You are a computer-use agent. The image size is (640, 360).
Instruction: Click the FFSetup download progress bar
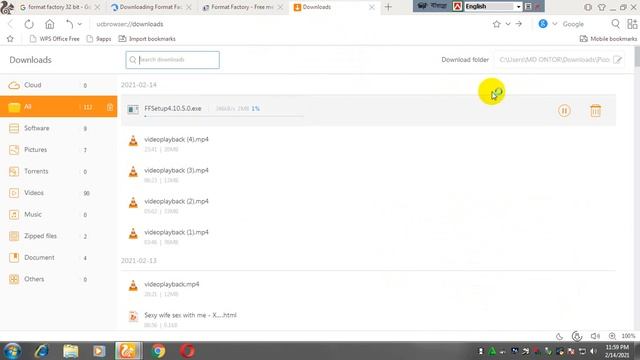[x=224, y=116]
